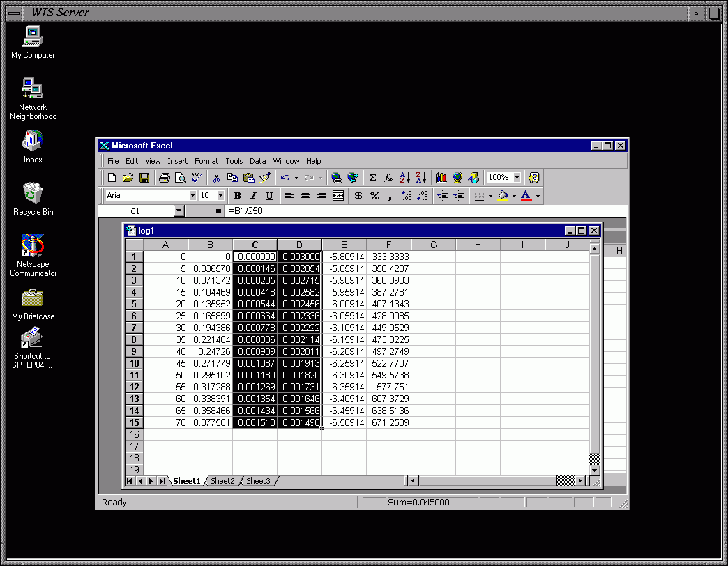Click the Merge and Center icon
728x566 pixels.
[x=338, y=196]
